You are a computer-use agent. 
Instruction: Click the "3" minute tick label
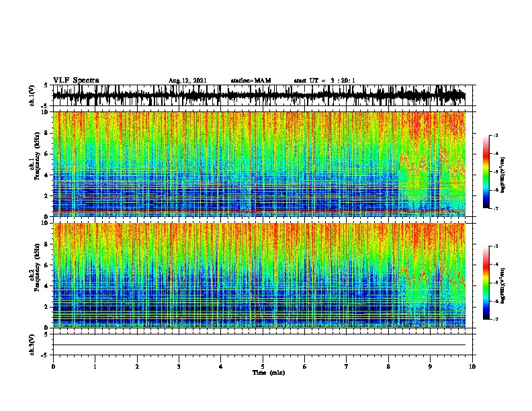179,367
